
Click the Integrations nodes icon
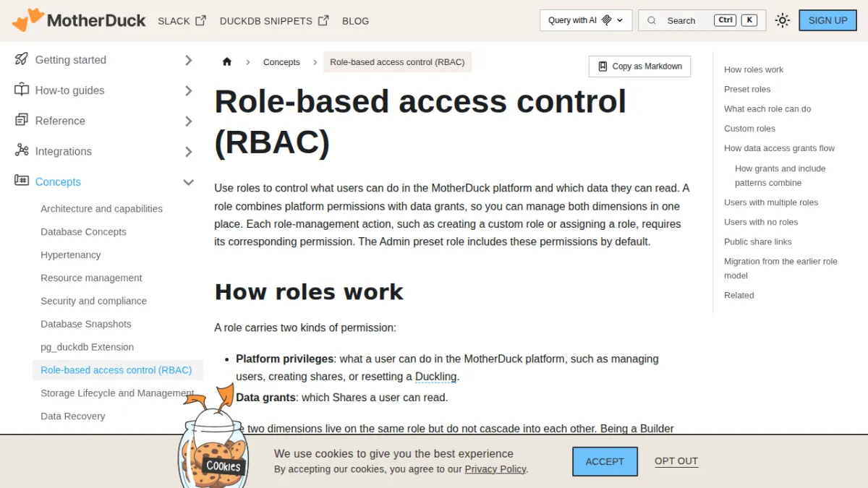tap(22, 150)
